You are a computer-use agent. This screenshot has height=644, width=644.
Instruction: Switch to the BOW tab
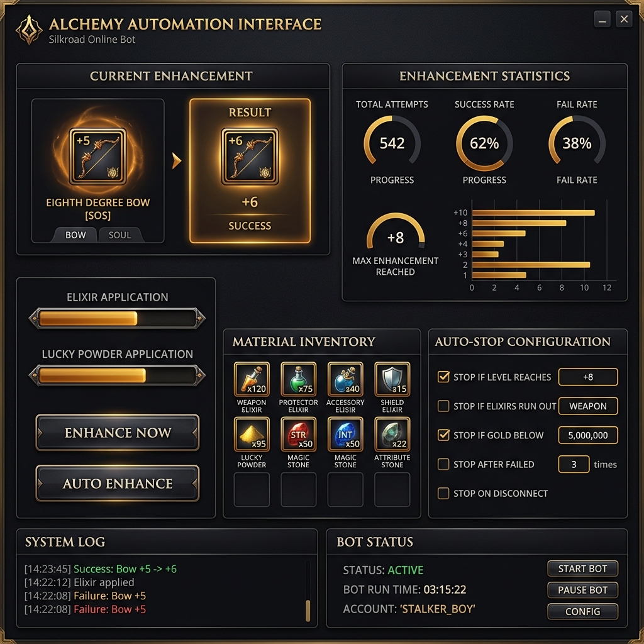pyautogui.click(x=75, y=235)
